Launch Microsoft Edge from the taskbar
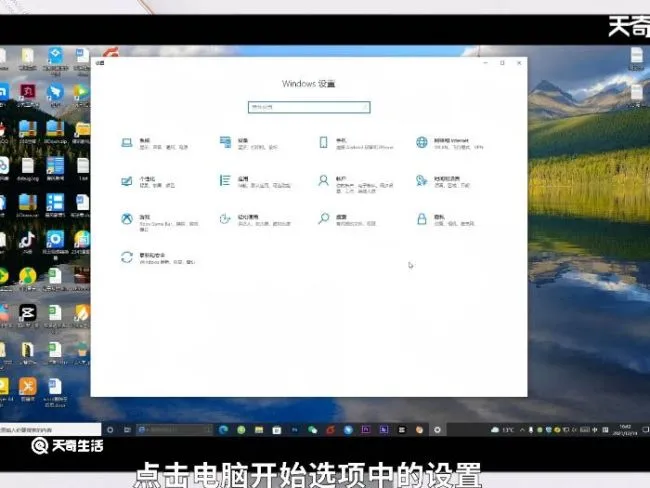This screenshot has width=650, height=488. click(x=223, y=430)
